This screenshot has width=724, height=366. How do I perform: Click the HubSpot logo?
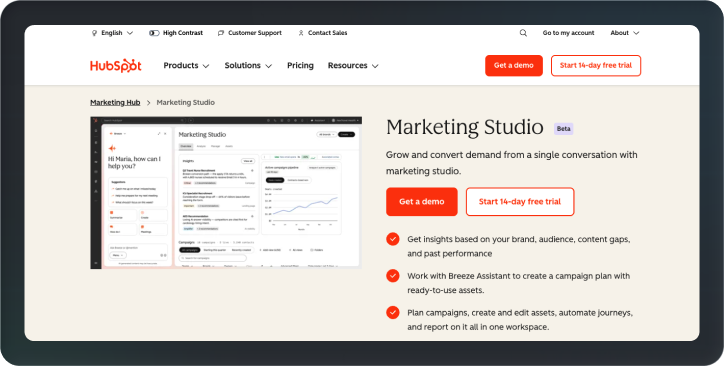[x=116, y=66]
